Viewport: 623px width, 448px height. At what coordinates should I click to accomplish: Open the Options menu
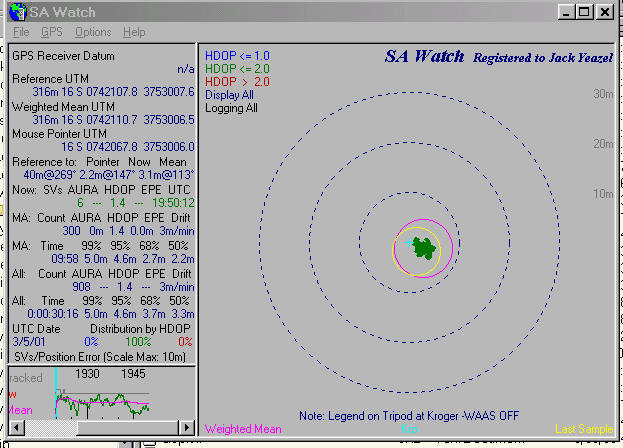coord(93,32)
